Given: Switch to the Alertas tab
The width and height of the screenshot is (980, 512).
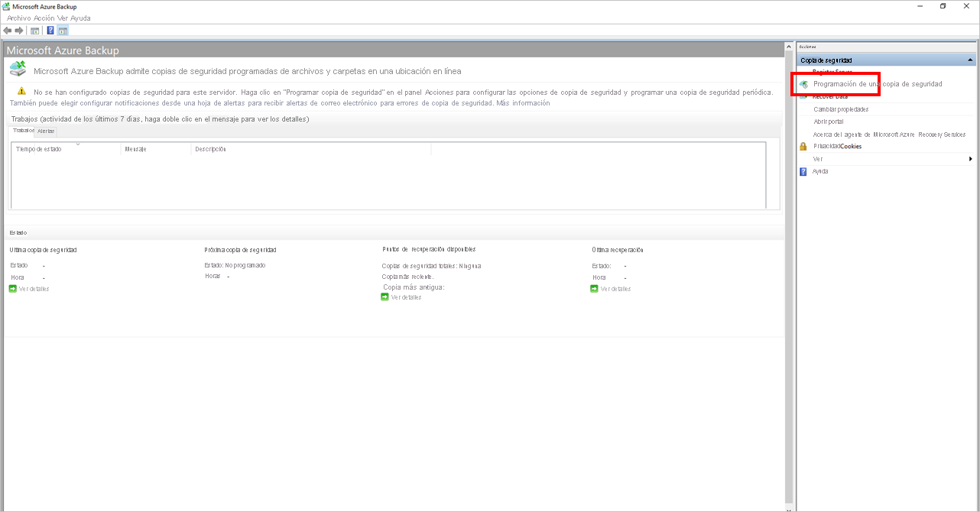Looking at the screenshot, I should point(46,131).
